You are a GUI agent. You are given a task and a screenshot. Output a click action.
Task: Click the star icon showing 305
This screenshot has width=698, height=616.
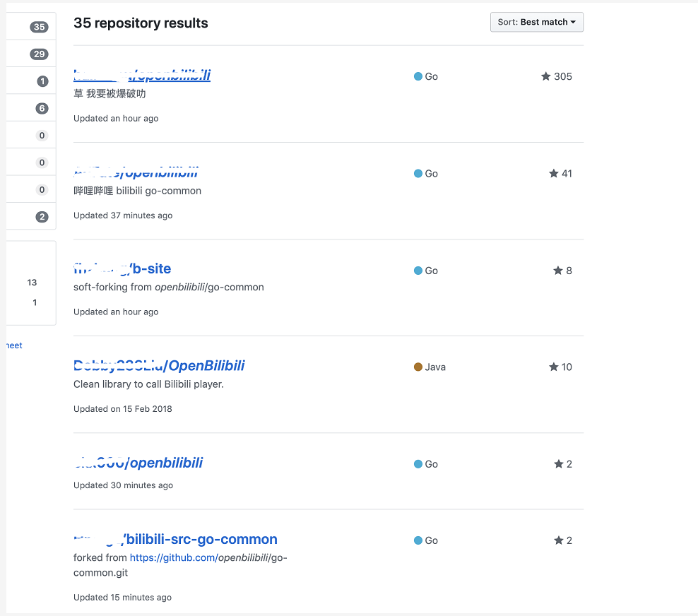[x=546, y=76]
